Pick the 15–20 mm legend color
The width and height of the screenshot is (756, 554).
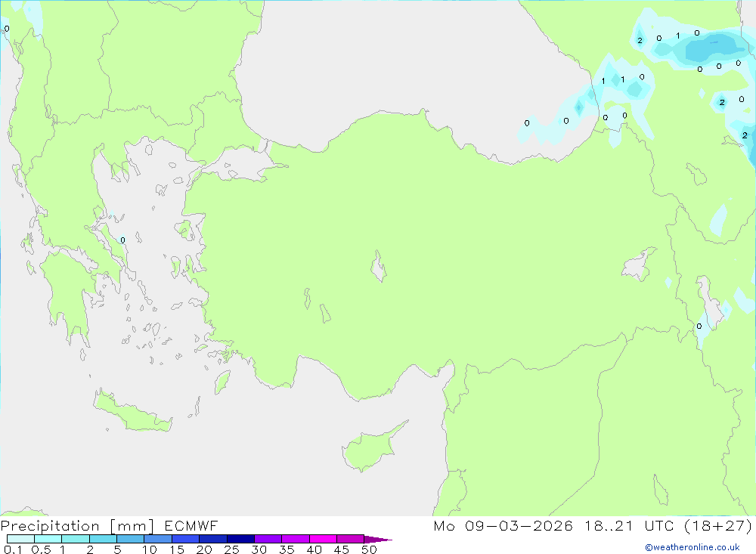(186, 539)
